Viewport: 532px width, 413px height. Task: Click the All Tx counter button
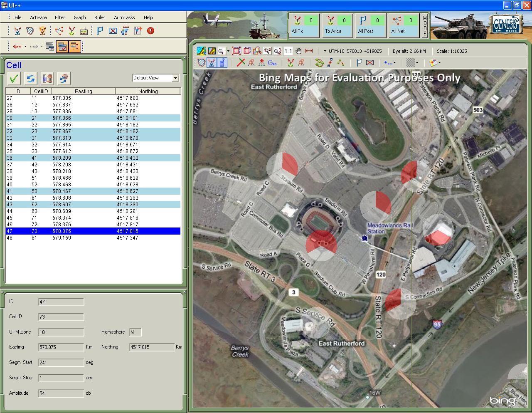(304, 25)
